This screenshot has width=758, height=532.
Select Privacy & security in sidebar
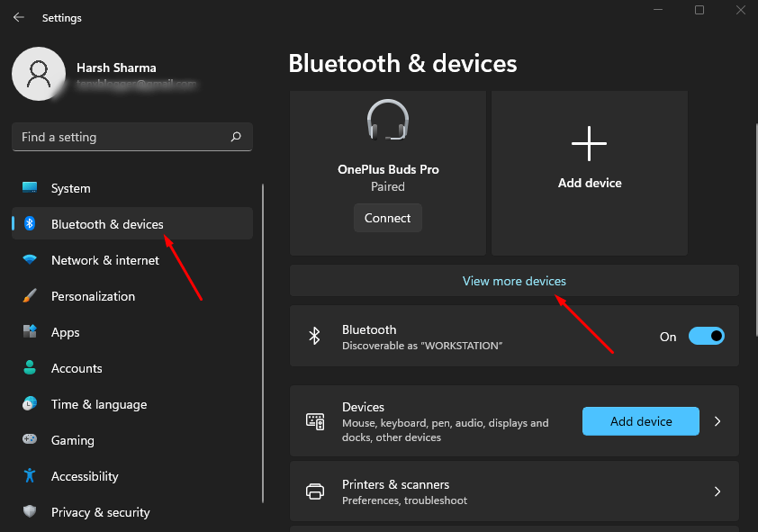100,512
